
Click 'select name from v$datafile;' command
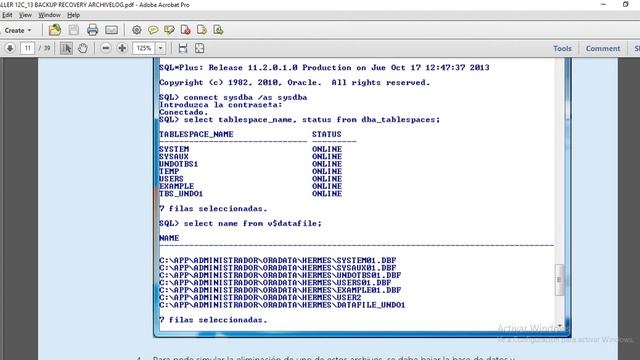[253, 223]
